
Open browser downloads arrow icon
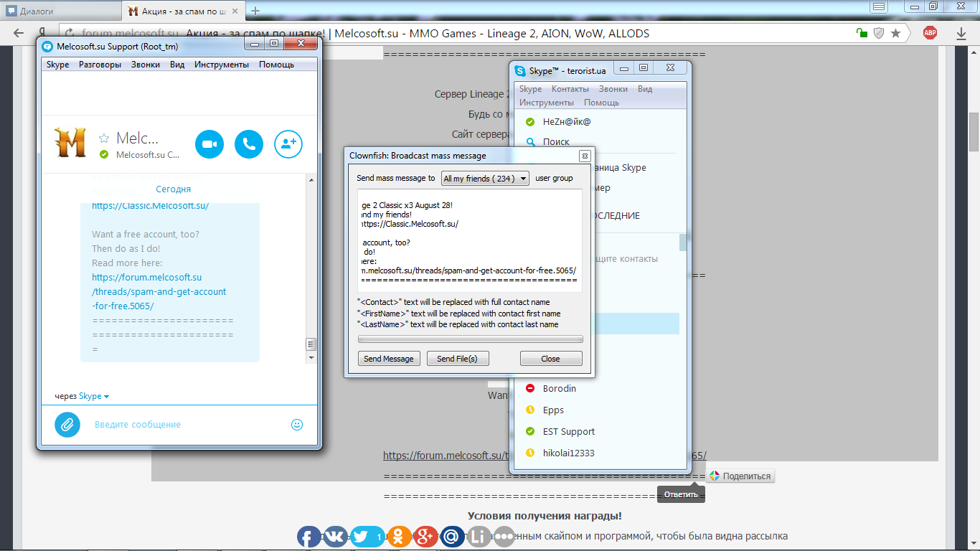tap(961, 33)
